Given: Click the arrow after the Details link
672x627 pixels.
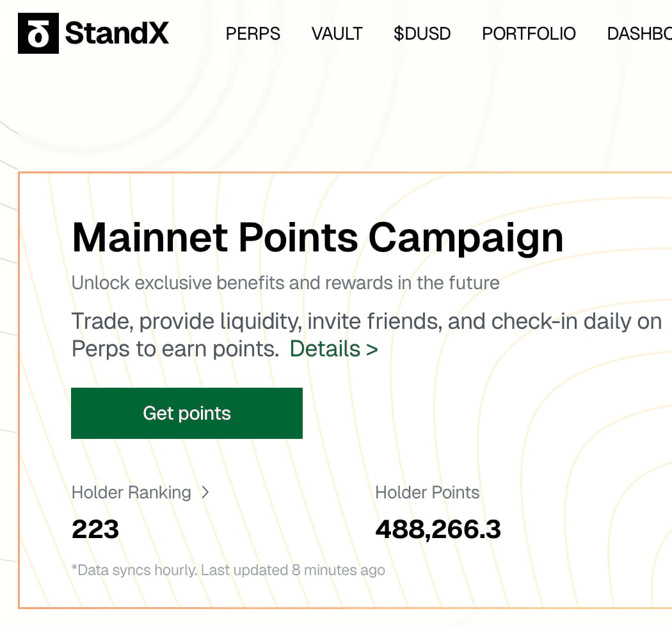Looking at the screenshot, I should pos(371,350).
